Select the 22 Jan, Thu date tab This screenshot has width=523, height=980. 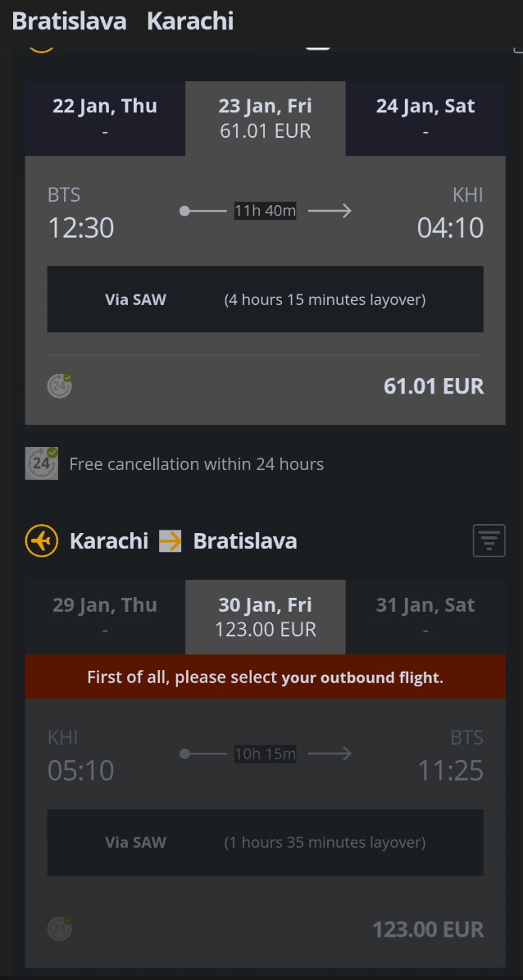tap(105, 118)
